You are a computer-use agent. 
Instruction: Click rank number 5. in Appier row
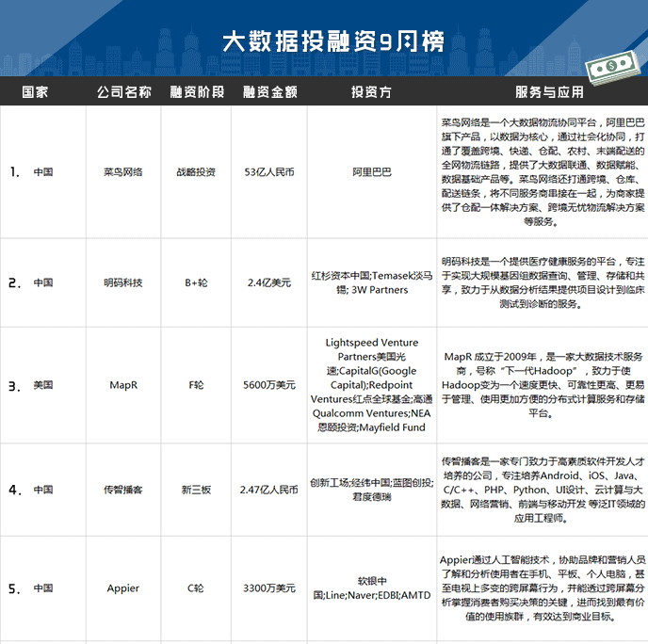tap(14, 588)
